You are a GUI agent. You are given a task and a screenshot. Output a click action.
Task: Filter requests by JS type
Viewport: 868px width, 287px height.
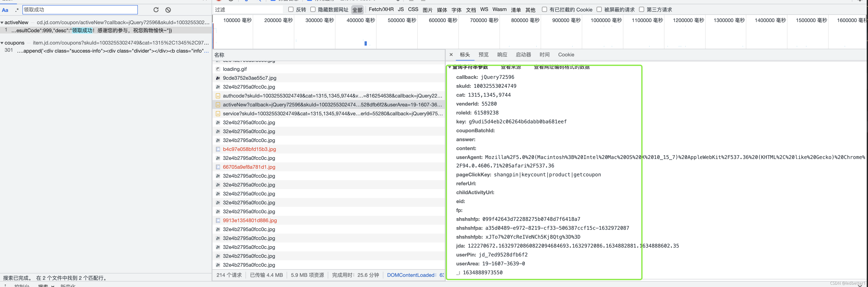[401, 9]
